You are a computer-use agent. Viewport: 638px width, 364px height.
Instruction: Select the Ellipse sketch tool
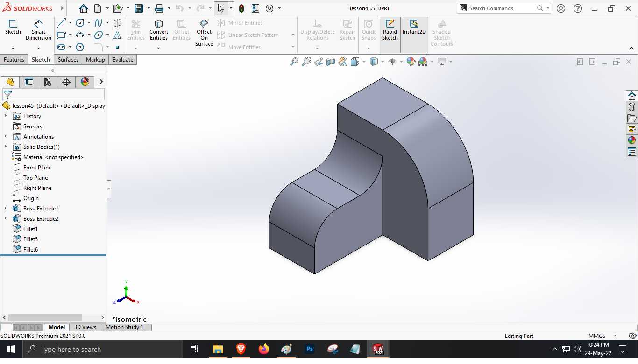coord(99,35)
